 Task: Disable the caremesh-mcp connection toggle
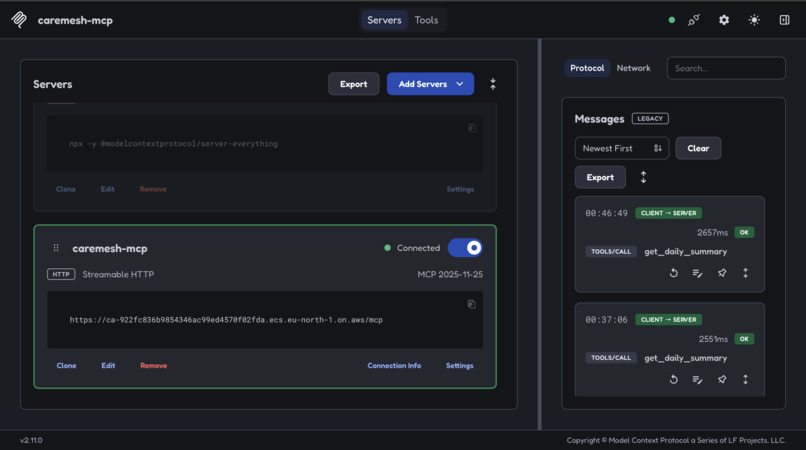[465, 248]
